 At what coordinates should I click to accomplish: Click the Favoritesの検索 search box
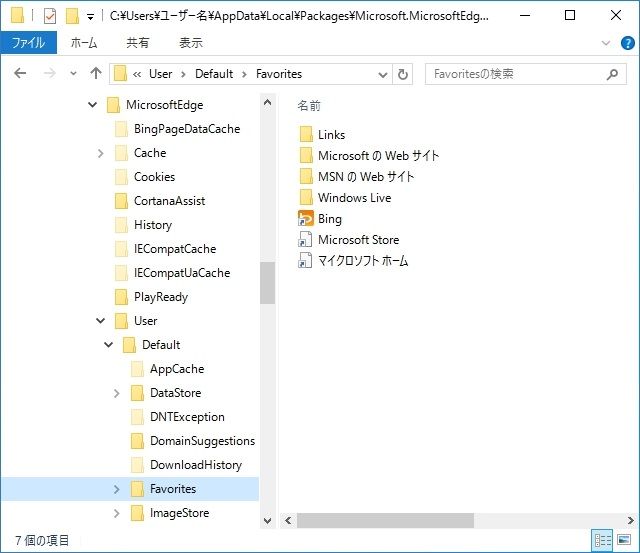pyautogui.click(x=525, y=74)
